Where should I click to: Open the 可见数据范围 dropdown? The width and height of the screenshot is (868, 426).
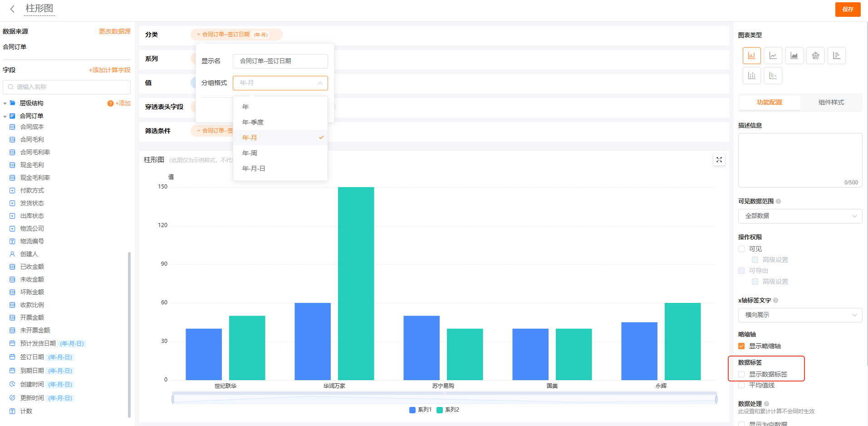point(800,216)
